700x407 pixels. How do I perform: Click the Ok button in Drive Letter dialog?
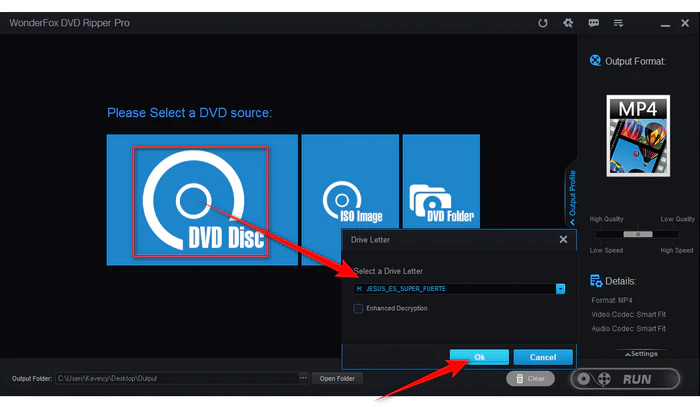[x=479, y=357]
